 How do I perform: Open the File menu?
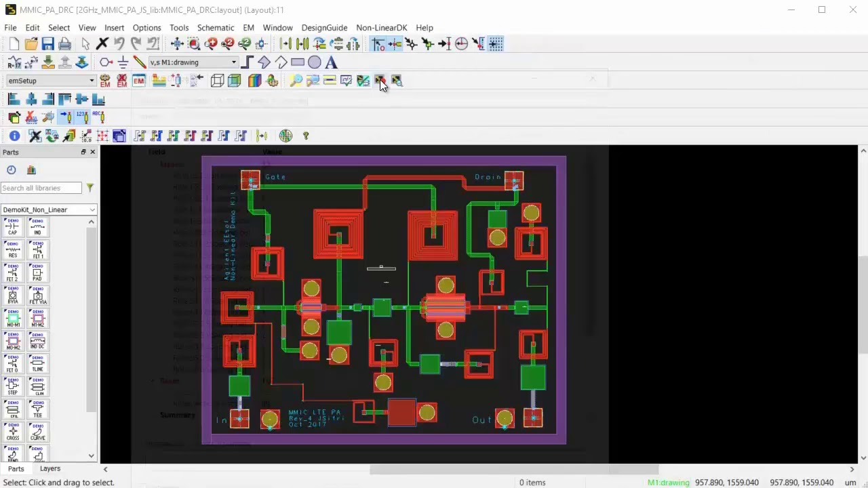pyautogui.click(x=10, y=28)
